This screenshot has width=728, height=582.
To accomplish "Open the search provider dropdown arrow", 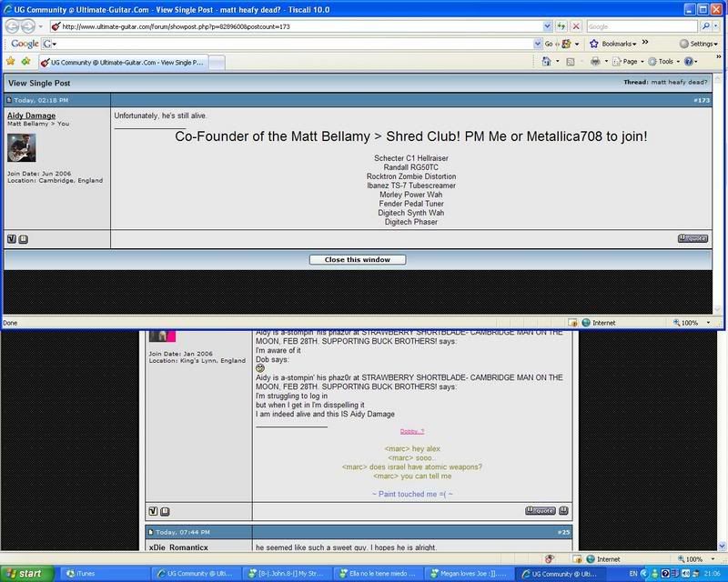I will point(715,26).
